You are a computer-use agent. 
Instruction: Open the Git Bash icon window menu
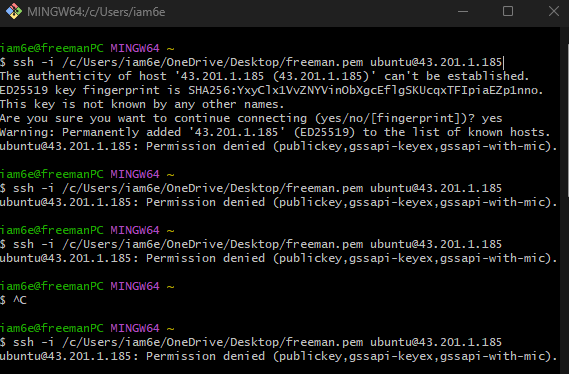pos(13,11)
